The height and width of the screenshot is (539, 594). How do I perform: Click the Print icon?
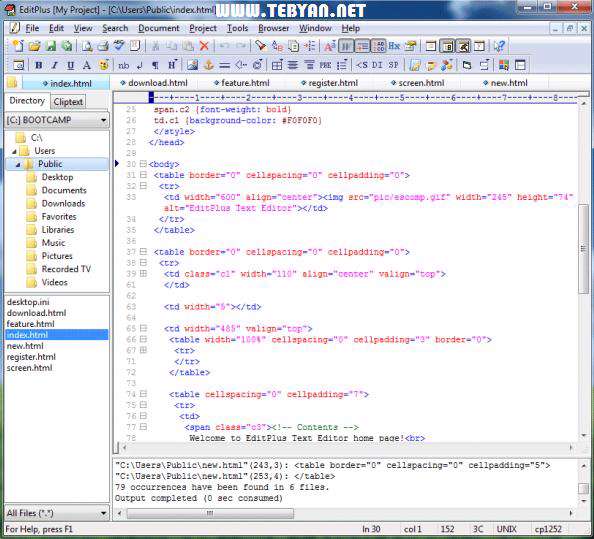point(103,46)
